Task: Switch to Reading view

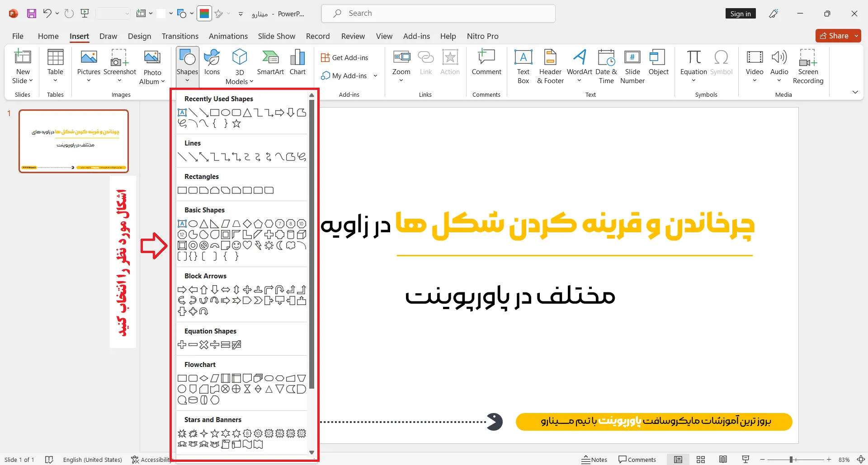Action: coord(723,460)
